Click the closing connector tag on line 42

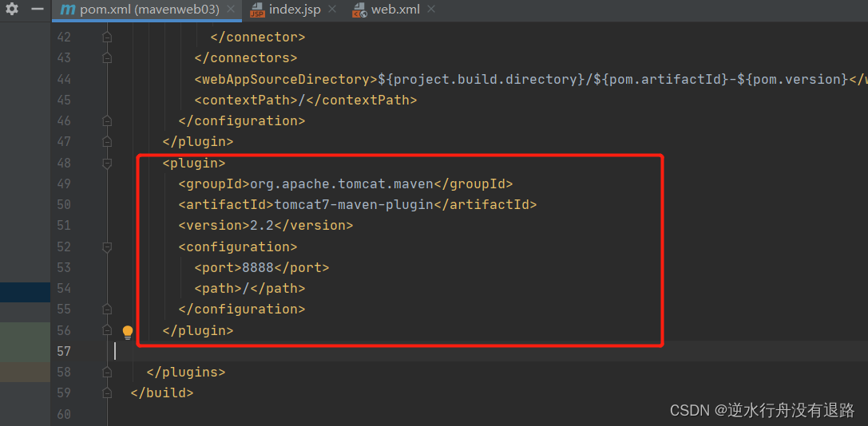[x=258, y=37]
